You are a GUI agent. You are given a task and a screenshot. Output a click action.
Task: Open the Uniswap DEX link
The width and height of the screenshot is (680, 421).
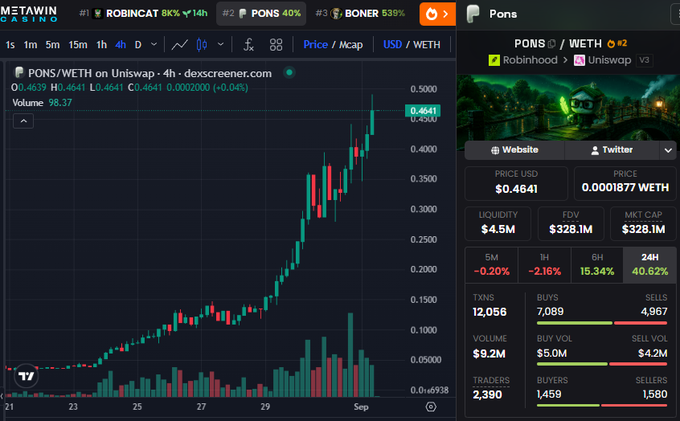pyautogui.click(x=602, y=60)
